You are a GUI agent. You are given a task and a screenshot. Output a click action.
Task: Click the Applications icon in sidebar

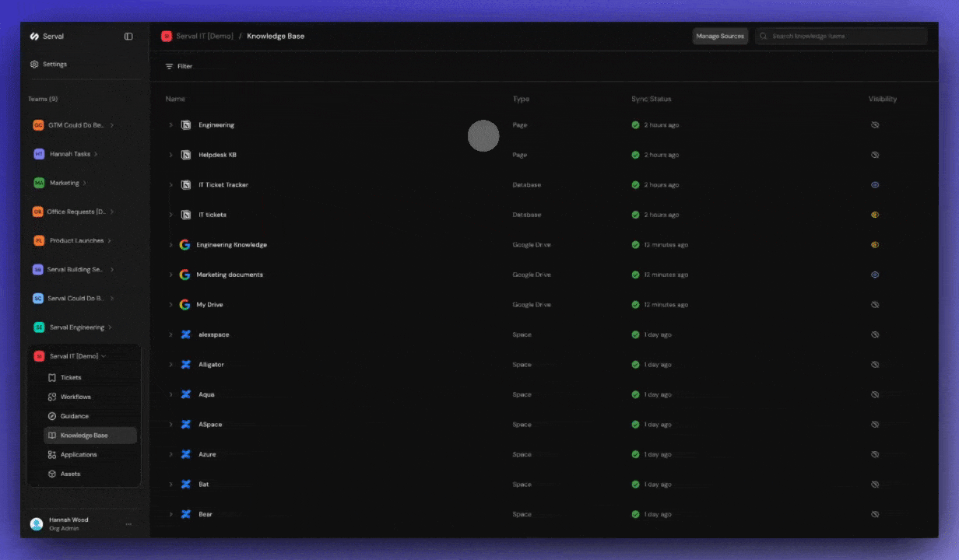click(51, 454)
